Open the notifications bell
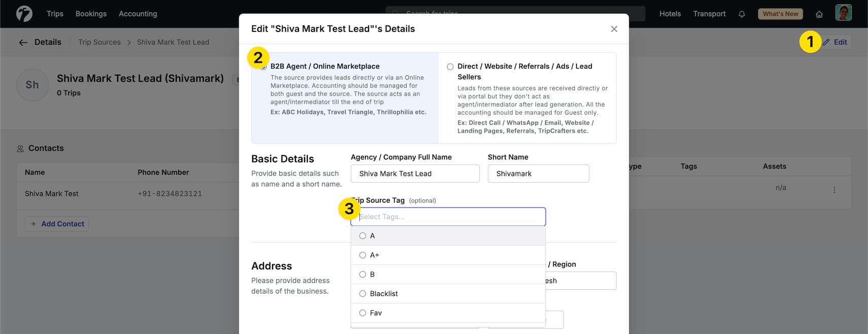Image resolution: width=868 pixels, height=334 pixels. (742, 14)
